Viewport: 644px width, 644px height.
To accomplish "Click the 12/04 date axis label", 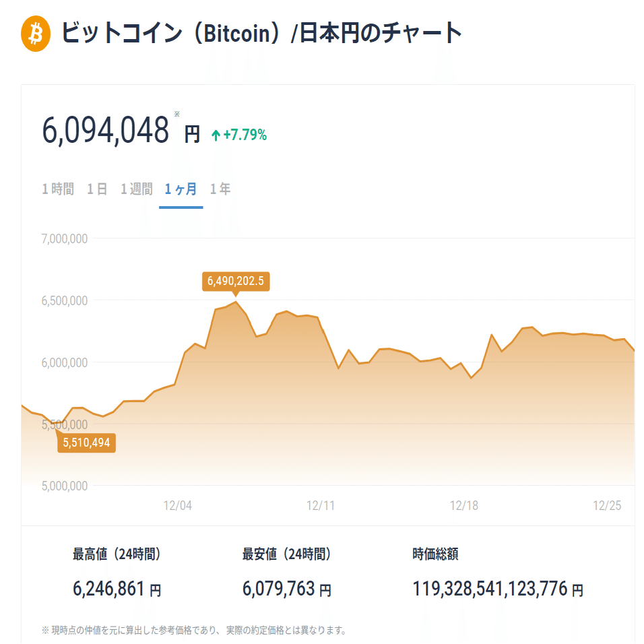I will pyautogui.click(x=179, y=505).
